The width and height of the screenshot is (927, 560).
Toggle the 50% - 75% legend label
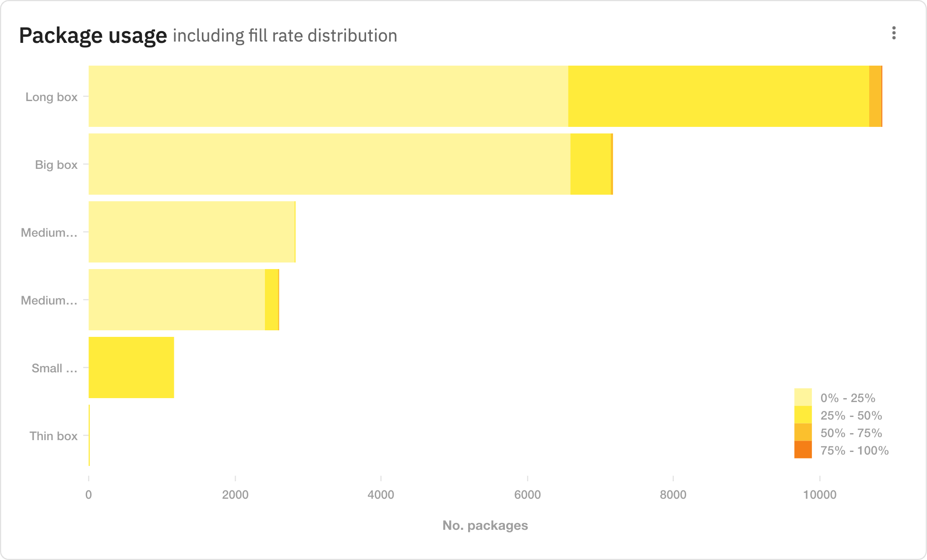[x=851, y=433]
